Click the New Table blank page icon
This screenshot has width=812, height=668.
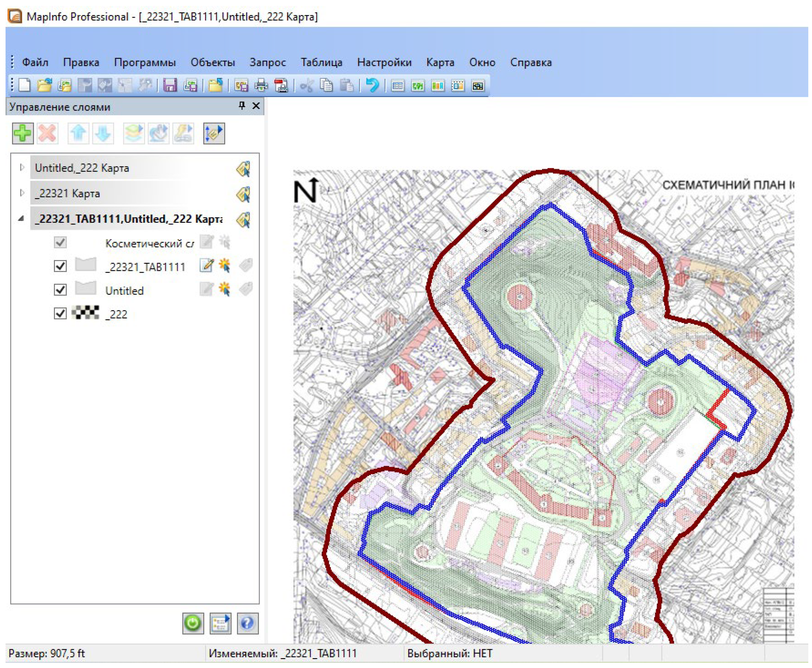25,85
